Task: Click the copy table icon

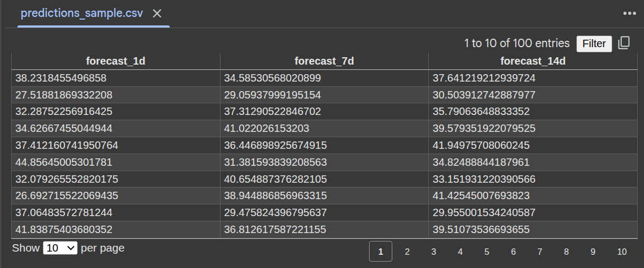Action: (x=624, y=43)
